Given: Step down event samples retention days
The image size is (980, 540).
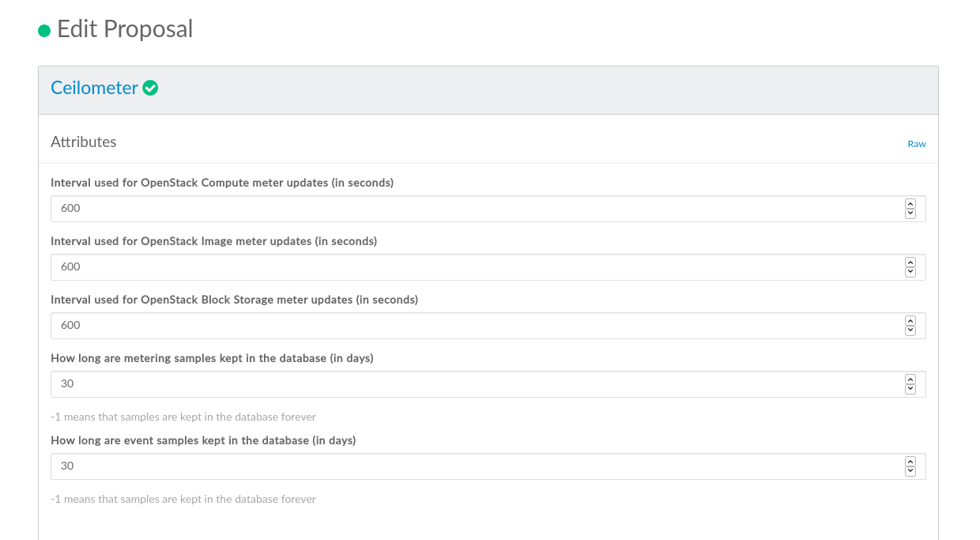Looking at the screenshot, I should point(910,471).
